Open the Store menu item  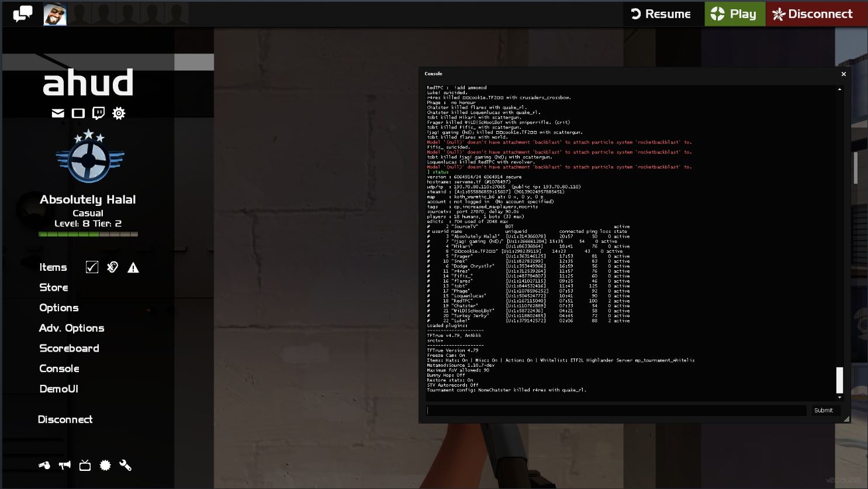pos(54,287)
